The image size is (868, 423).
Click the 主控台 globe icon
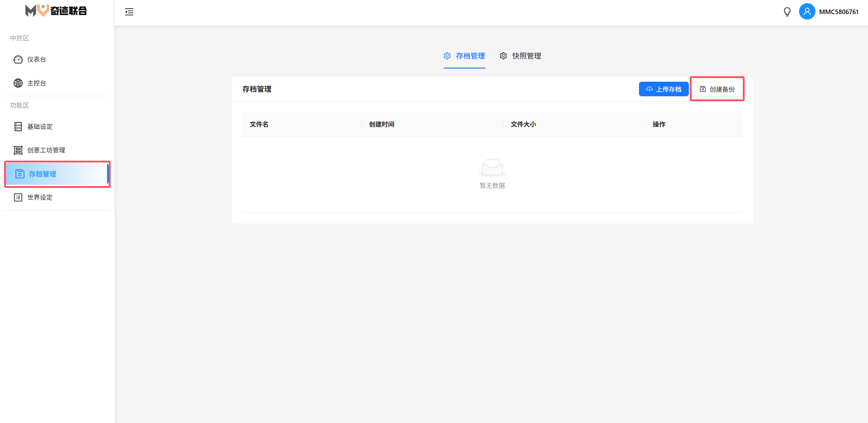(x=18, y=83)
